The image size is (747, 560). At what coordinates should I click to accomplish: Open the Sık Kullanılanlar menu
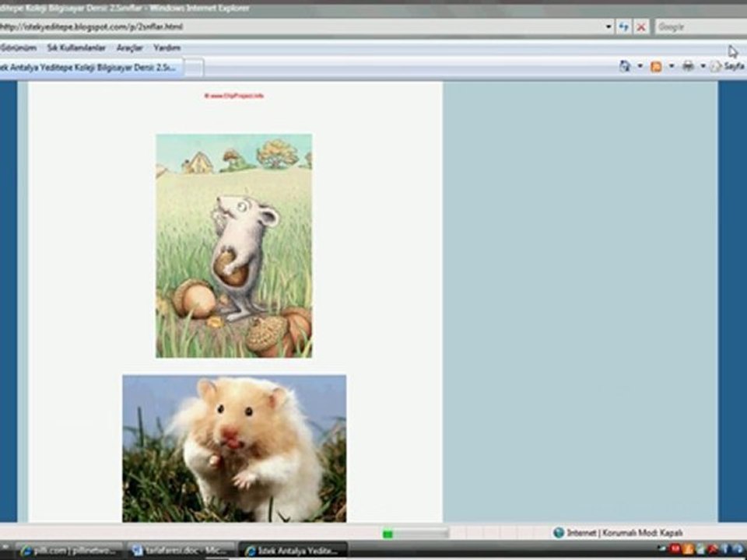(76, 47)
